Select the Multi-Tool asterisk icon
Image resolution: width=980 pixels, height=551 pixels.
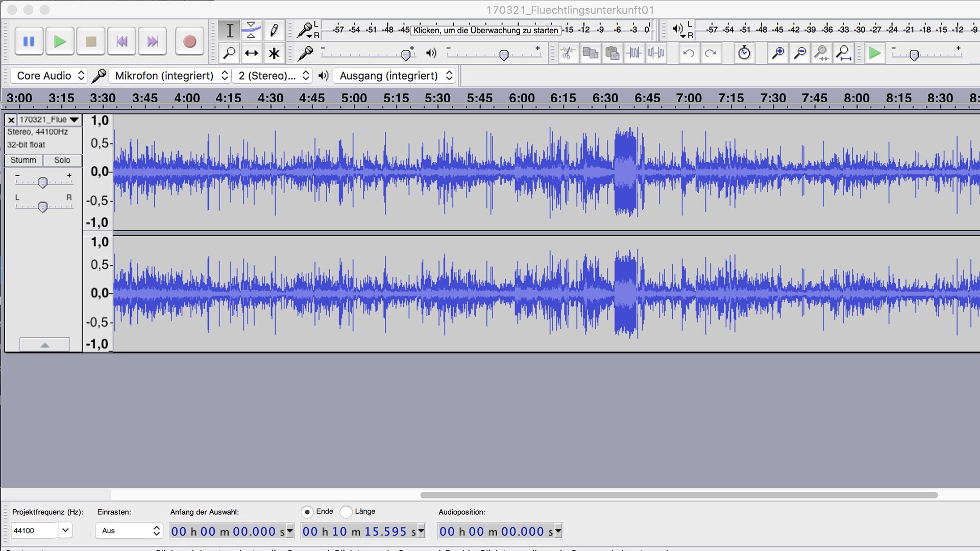pyautogui.click(x=274, y=53)
